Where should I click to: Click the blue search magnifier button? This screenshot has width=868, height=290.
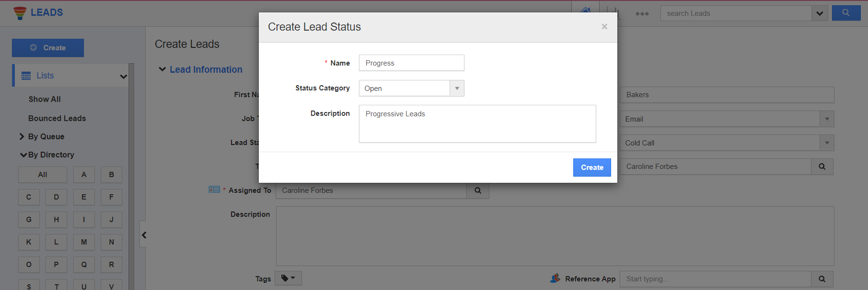846,13
